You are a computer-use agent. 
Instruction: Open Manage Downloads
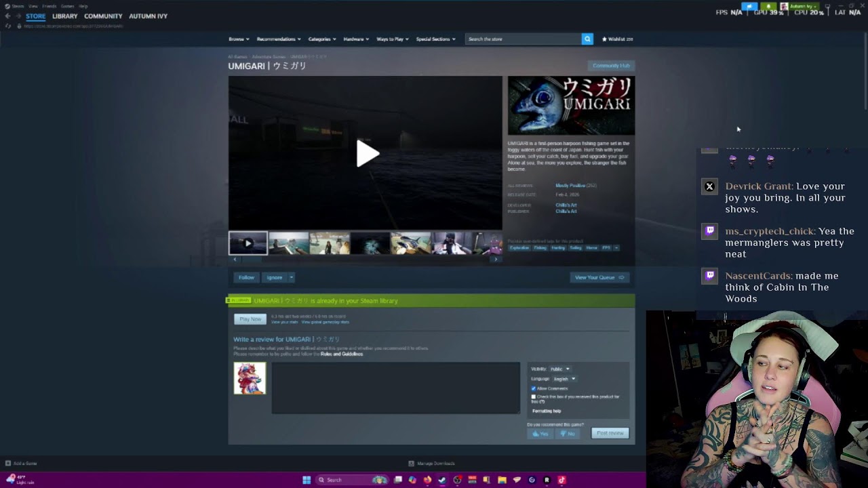tap(432, 464)
